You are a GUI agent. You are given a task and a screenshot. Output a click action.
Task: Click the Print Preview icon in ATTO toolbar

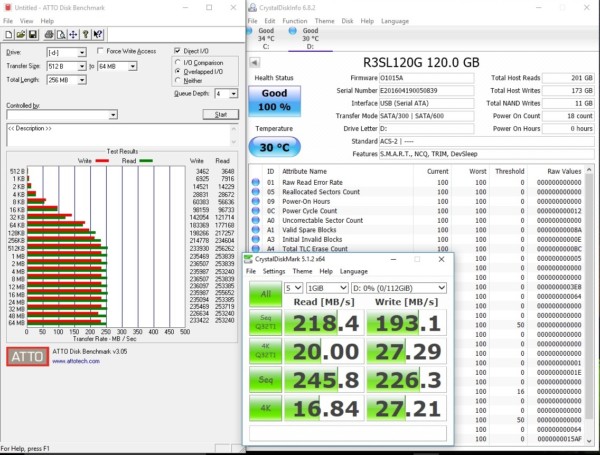(61, 35)
